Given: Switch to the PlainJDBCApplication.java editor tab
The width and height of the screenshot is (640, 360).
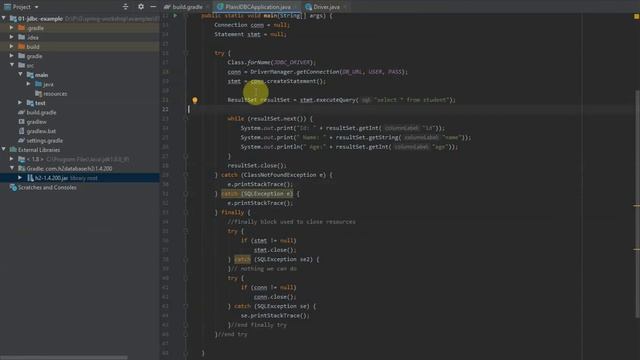Looking at the screenshot, I should click(x=257, y=7).
